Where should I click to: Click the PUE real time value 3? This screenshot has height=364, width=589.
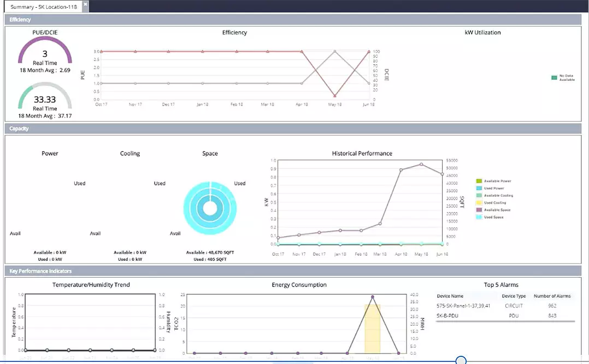click(45, 54)
